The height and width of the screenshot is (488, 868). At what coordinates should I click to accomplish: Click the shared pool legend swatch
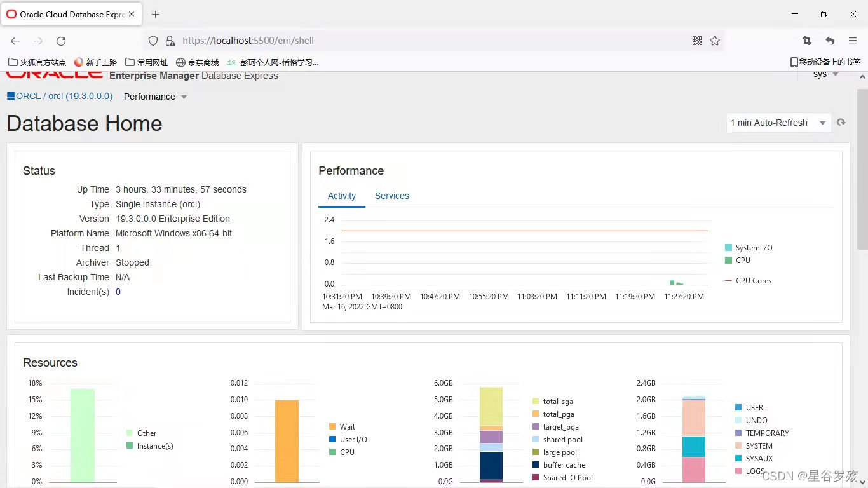[536, 440]
